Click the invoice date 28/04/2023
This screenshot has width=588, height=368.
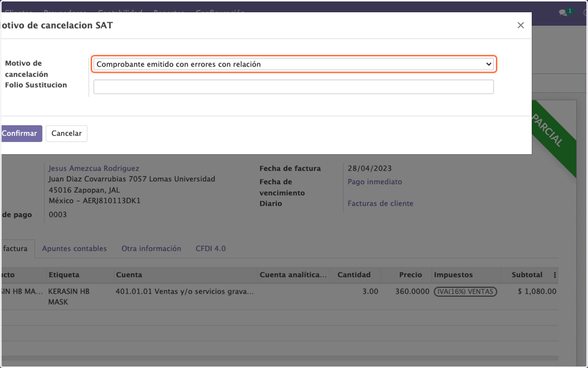tap(369, 168)
